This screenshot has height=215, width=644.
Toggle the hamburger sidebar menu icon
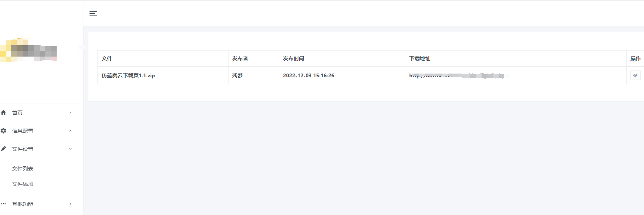tap(93, 14)
